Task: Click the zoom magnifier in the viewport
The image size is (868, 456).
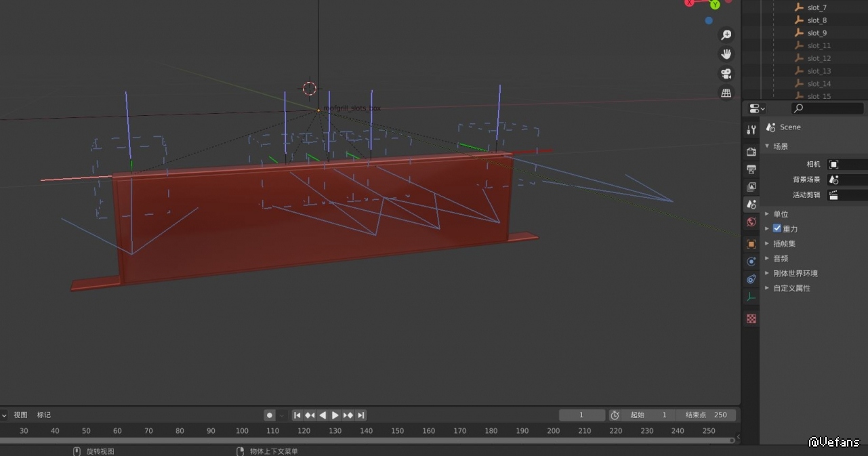Action: coord(726,35)
